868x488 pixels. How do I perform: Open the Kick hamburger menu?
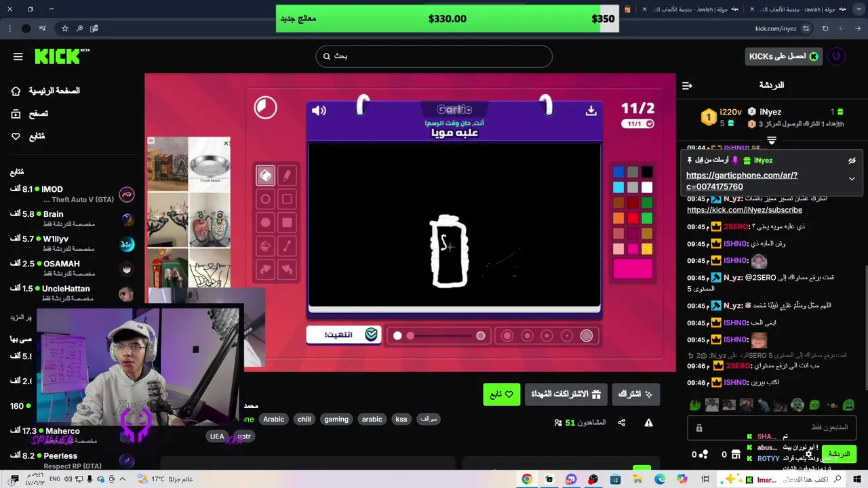click(x=18, y=56)
